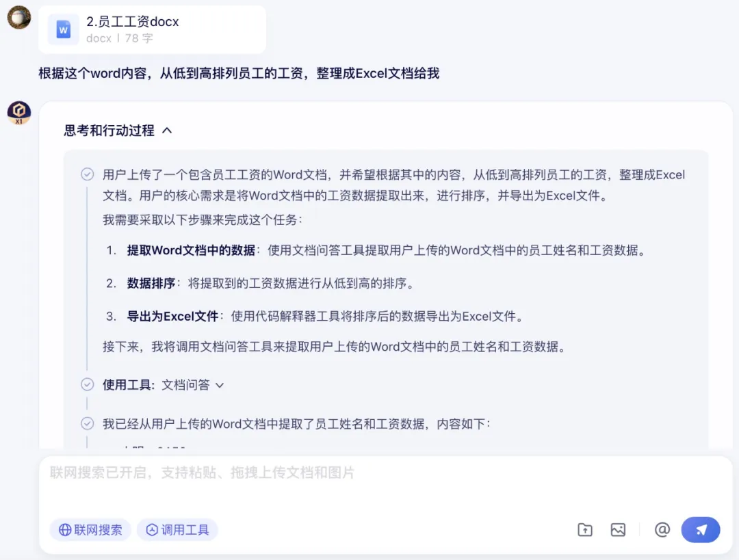Click the send message arrow button
The height and width of the screenshot is (560, 739).
tap(701, 530)
